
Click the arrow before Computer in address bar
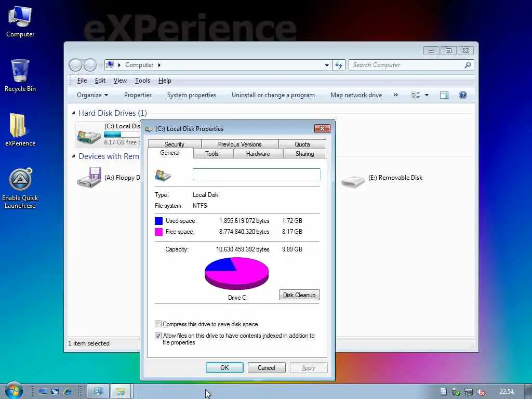(x=119, y=65)
